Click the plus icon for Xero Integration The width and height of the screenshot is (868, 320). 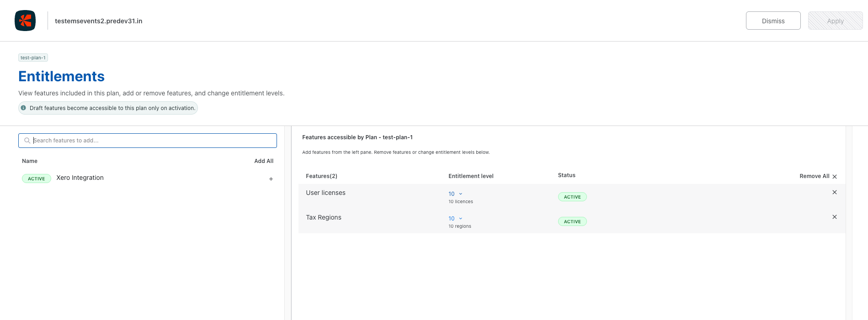click(x=271, y=179)
